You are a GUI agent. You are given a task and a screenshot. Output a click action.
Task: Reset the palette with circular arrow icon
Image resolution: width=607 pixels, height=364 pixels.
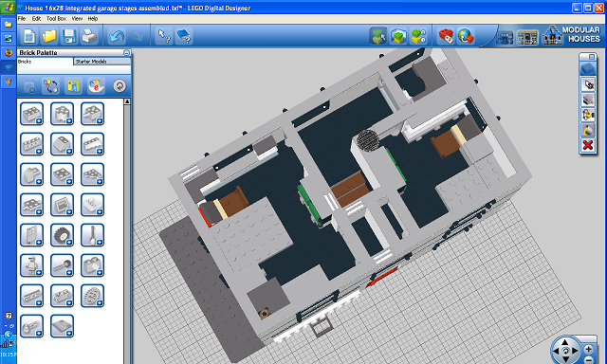120,86
